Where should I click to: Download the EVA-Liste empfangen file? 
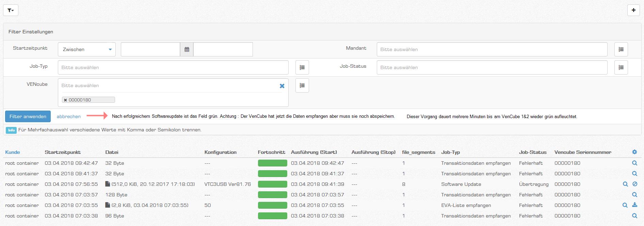pos(634,205)
